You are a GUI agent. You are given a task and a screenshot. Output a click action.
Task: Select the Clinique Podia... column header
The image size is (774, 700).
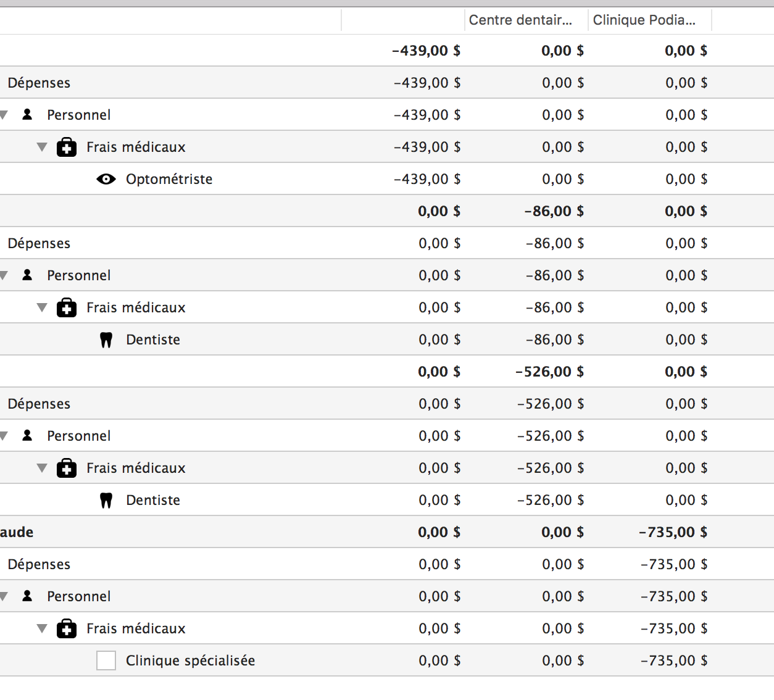point(650,20)
